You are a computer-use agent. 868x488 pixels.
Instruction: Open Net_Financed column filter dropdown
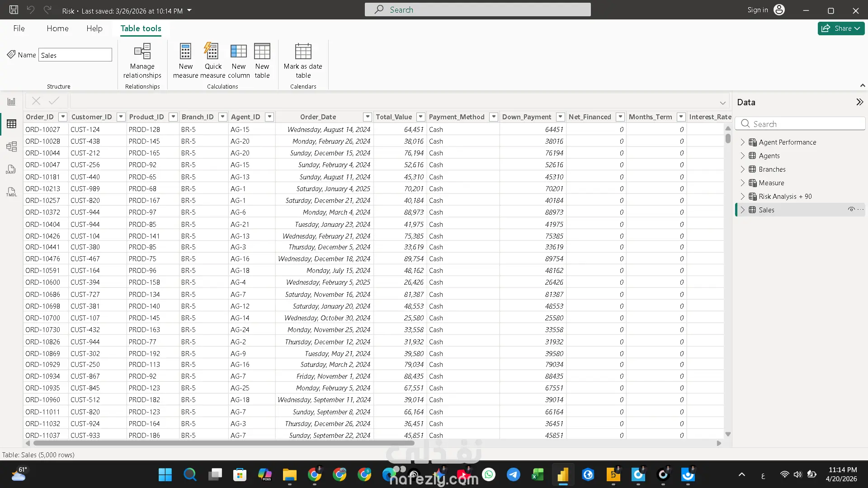pos(620,117)
